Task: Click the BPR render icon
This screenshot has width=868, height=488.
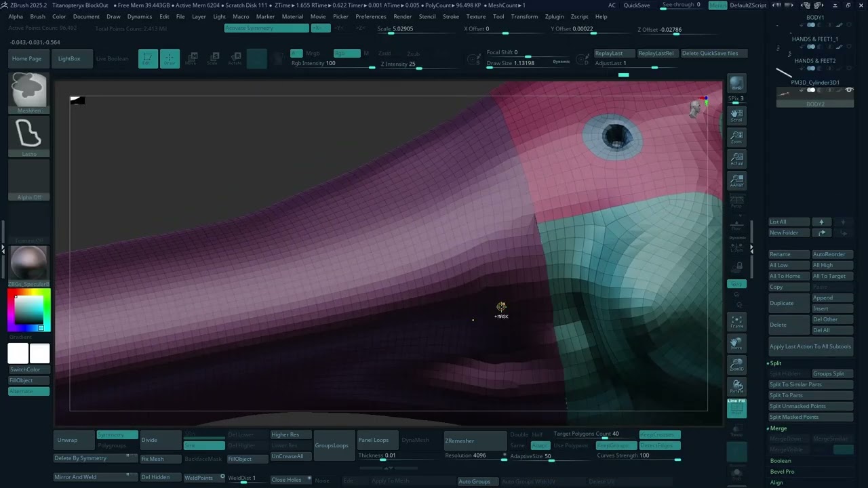Action: coord(736,84)
